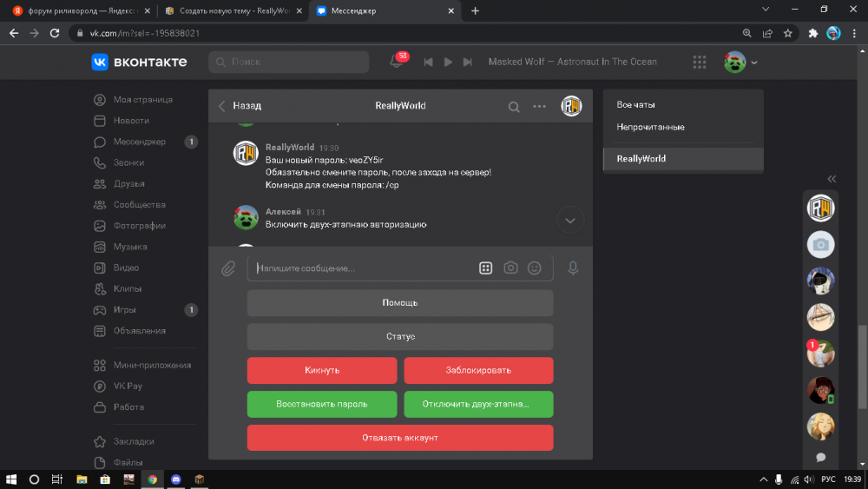Click Отвязать аккаунт button
This screenshot has height=489, width=868.
click(x=400, y=438)
